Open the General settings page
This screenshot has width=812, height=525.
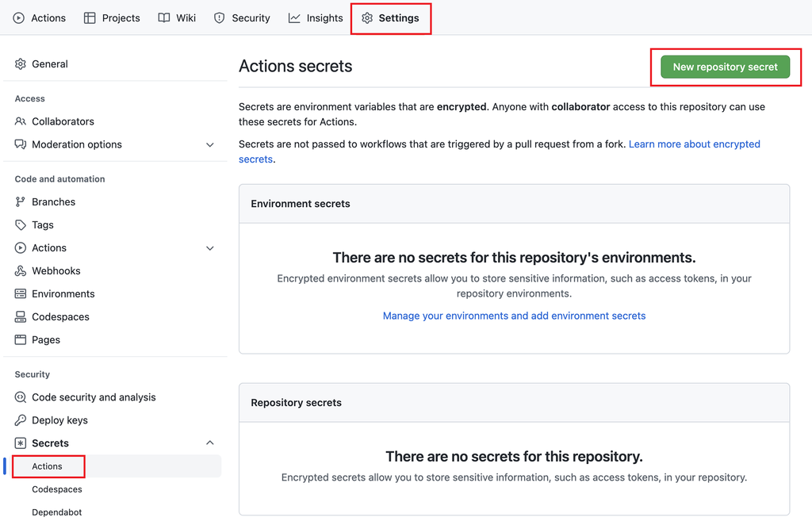pyautogui.click(x=51, y=63)
